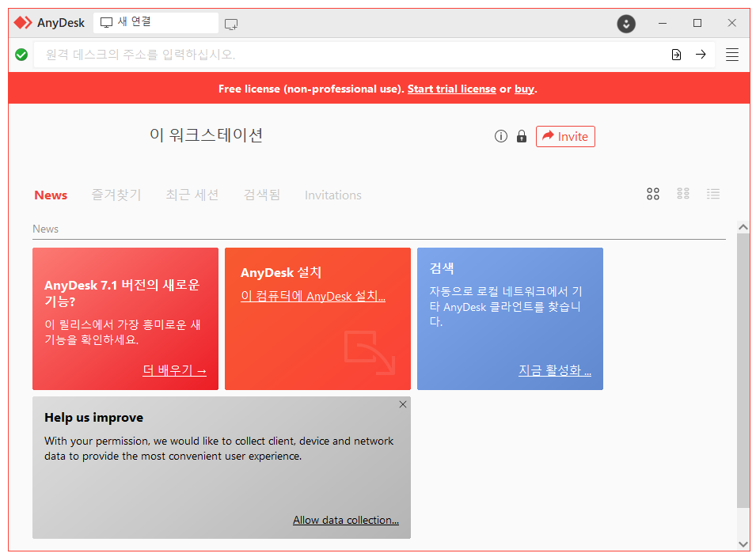Click 더 배우기 link
This screenshot has width=756, height=557.
click(174, 370)
